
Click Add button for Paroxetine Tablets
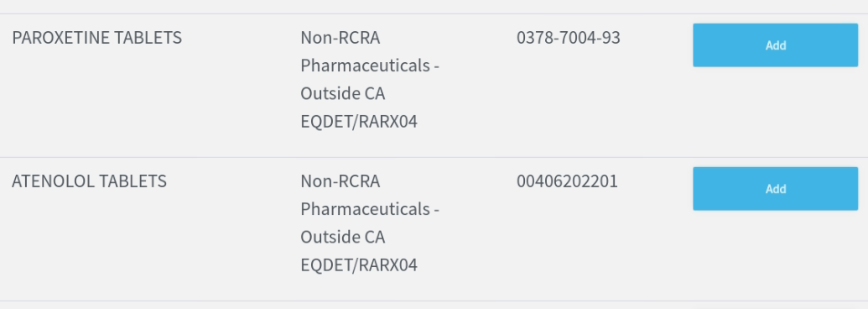[775, 45]
